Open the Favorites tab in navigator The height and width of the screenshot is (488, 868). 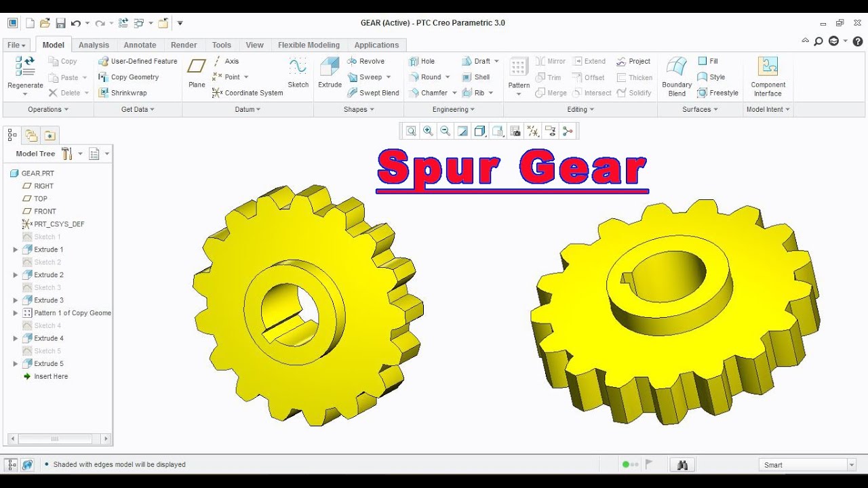[x=50, y=135]
